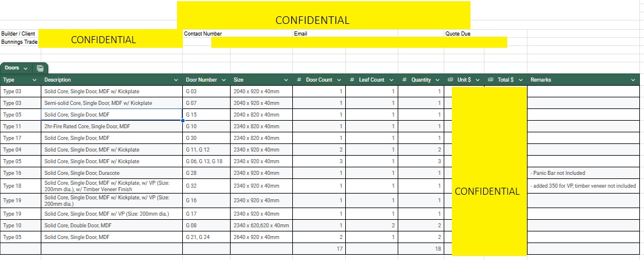The height and width of the screenshot is (260, 644).
Task: Select door number cell G 10
Action: pos(206,127)
